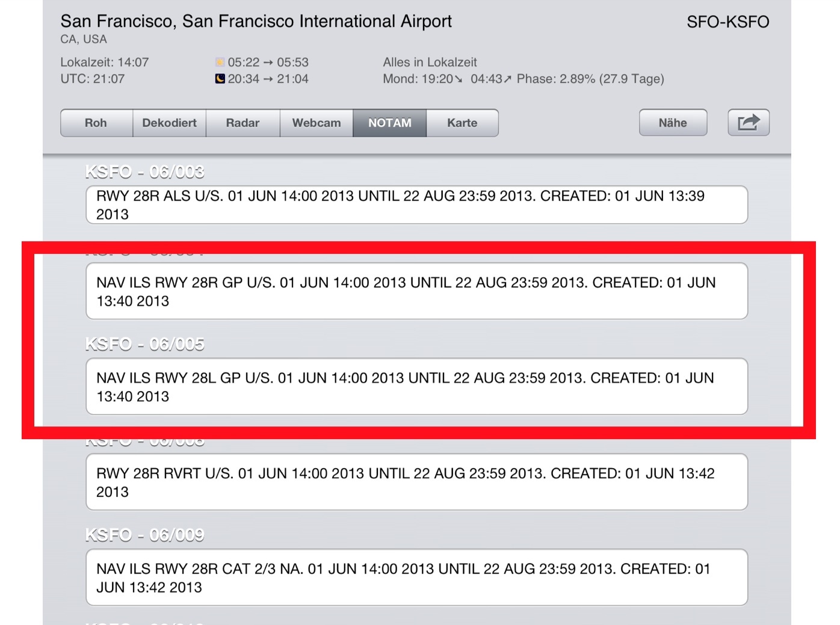Select the KSFO 06/005 NOTAM heading

(x=144, y=344)
